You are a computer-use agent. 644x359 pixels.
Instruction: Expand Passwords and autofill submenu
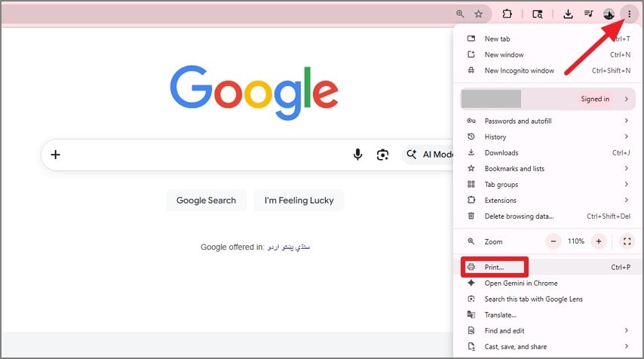point(548,121)
